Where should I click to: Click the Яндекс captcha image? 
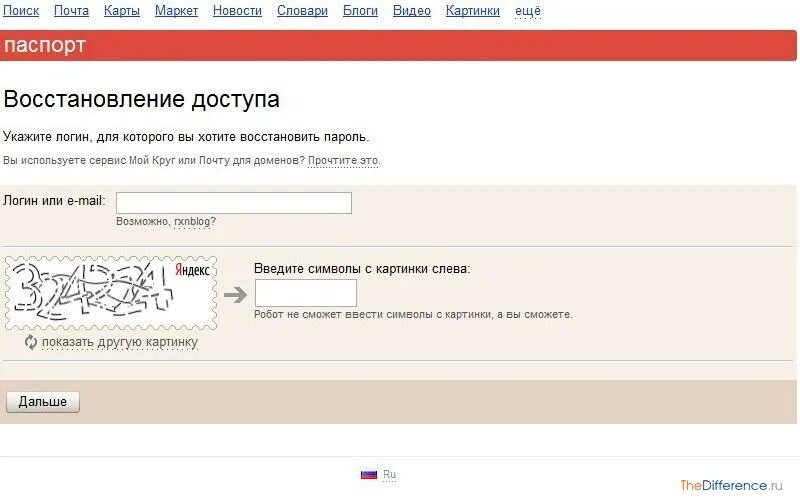click(111, 293)
